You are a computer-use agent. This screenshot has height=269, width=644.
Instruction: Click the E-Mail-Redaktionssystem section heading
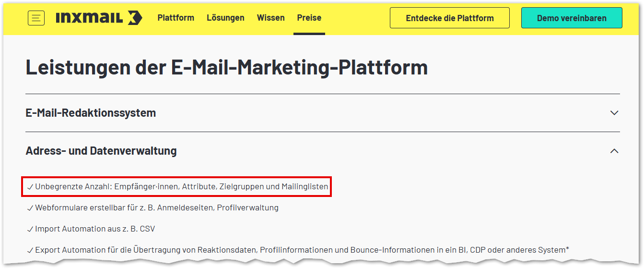[x=91, y=113]
